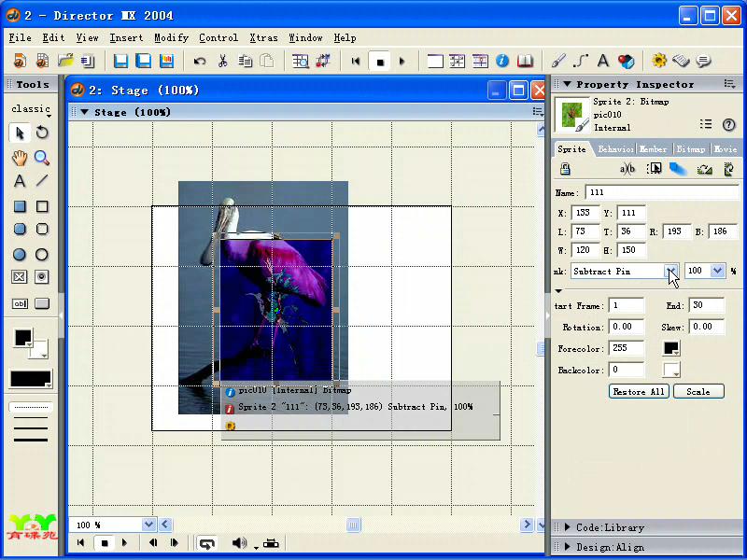The height and width of the screenshot is (560, 747).
Task: Click Play in the main toolbar
Action: (x=402, y=61)
